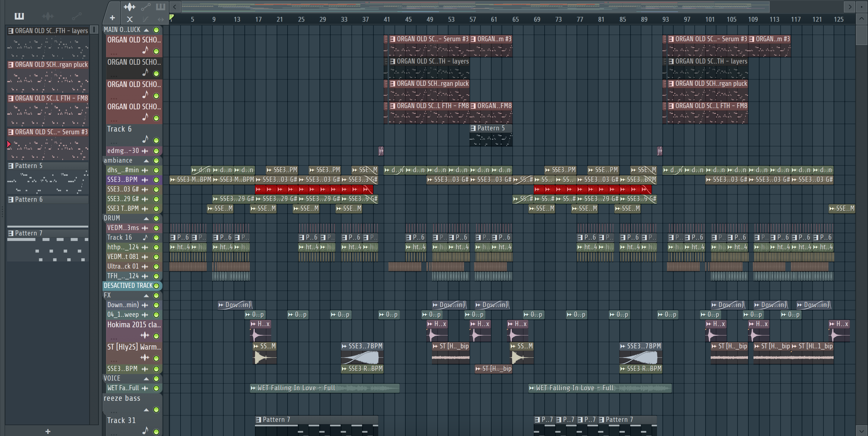Click the double-arrow icon in the playlist header
The height and width of the screenshot is (436, 868).
(160, 19)
